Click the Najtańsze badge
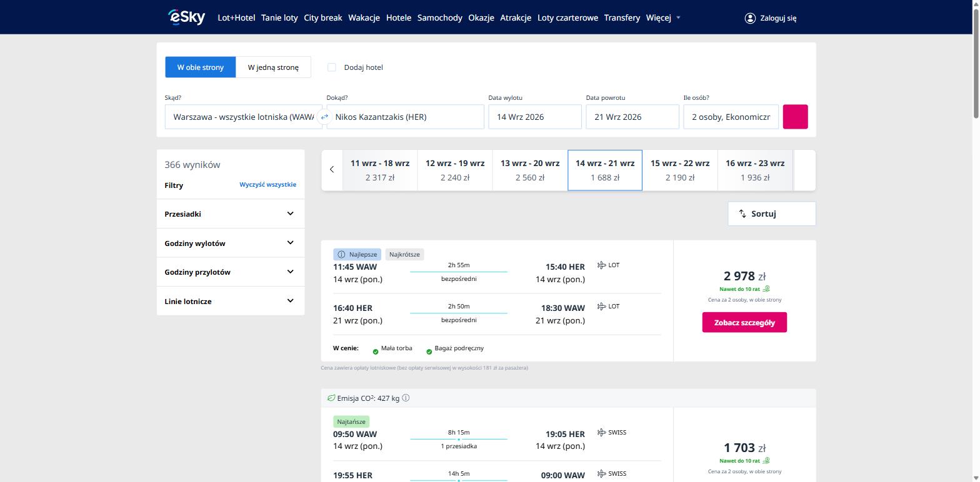This screenshot has height=482, width=980. 351,421
